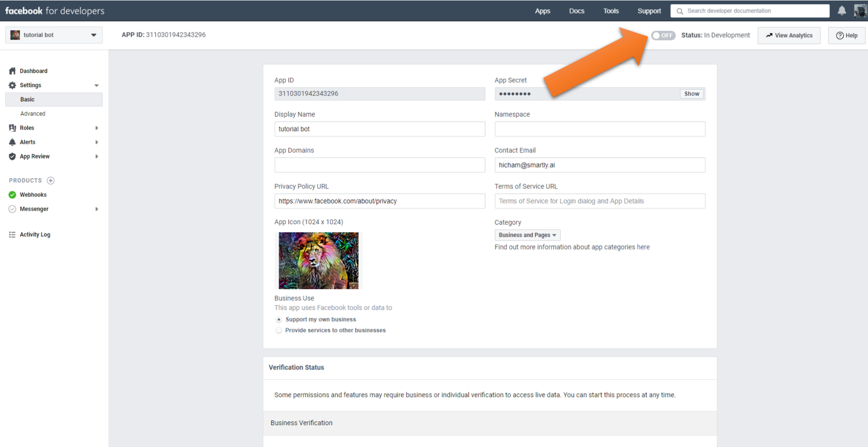The image size is (868, 447).
Task: Click the Webhooks green check icon
Action: pos(12,195)
